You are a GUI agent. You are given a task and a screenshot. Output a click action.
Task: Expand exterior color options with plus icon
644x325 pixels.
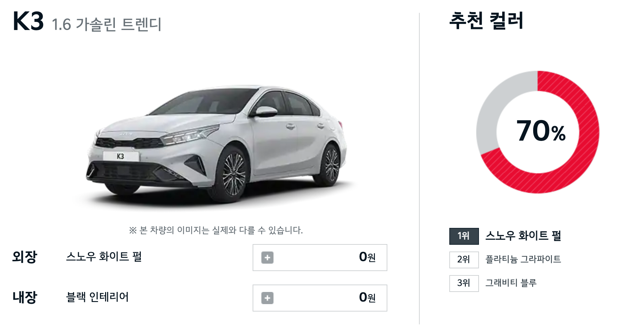[267, 258]
